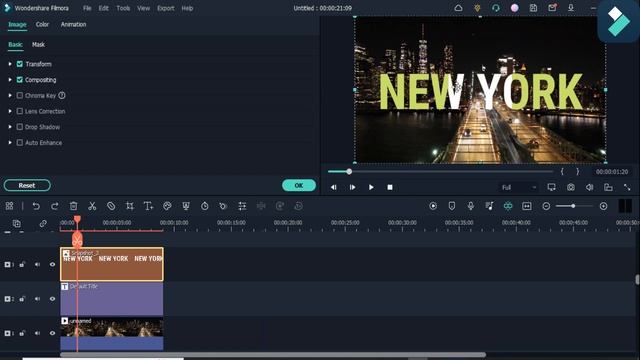Open the Export menu
The width and height of the screenshot is (640, 360).
[x=166, y=8]
